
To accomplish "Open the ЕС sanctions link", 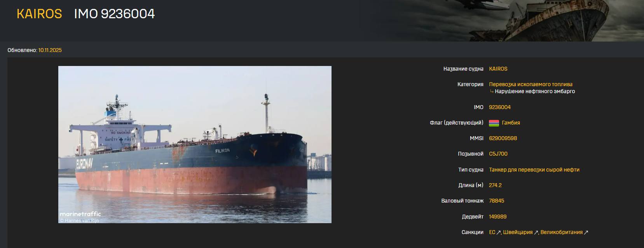I will 492,232.
